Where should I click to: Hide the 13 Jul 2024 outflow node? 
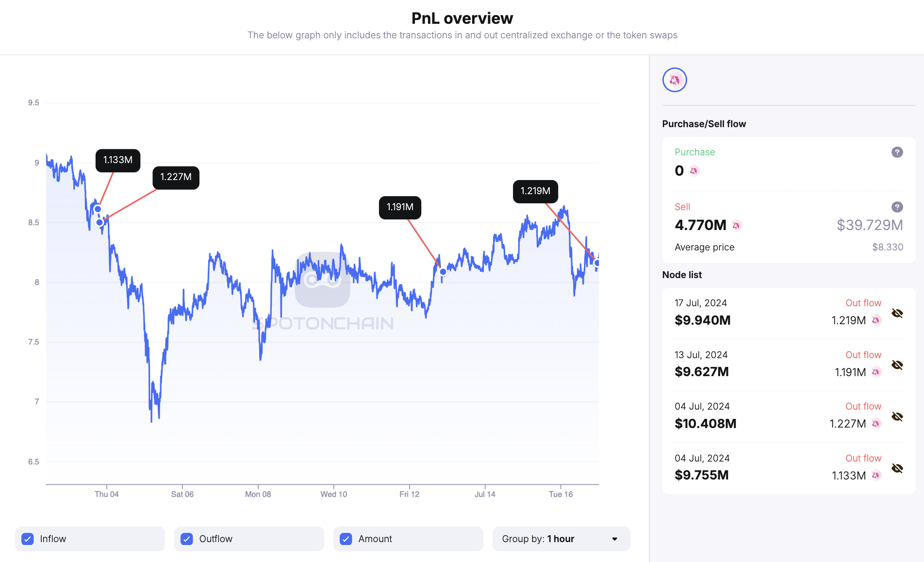coord(897,365)
